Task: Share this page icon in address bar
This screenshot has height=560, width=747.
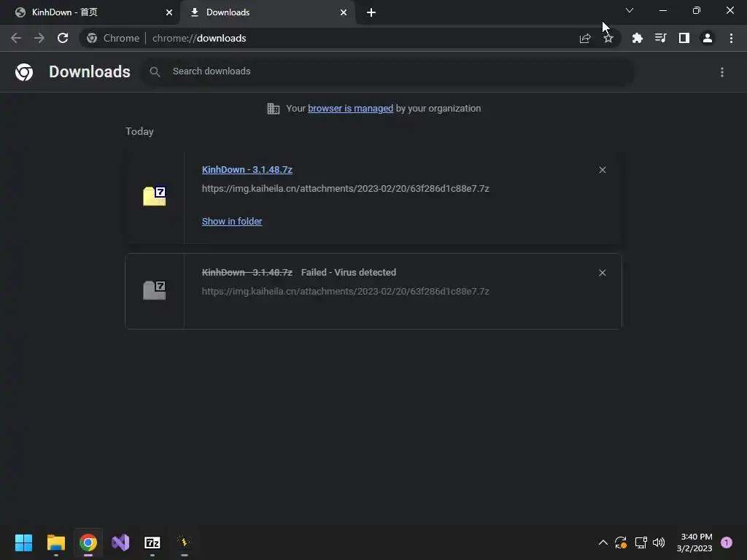Action: coord(585,38)
